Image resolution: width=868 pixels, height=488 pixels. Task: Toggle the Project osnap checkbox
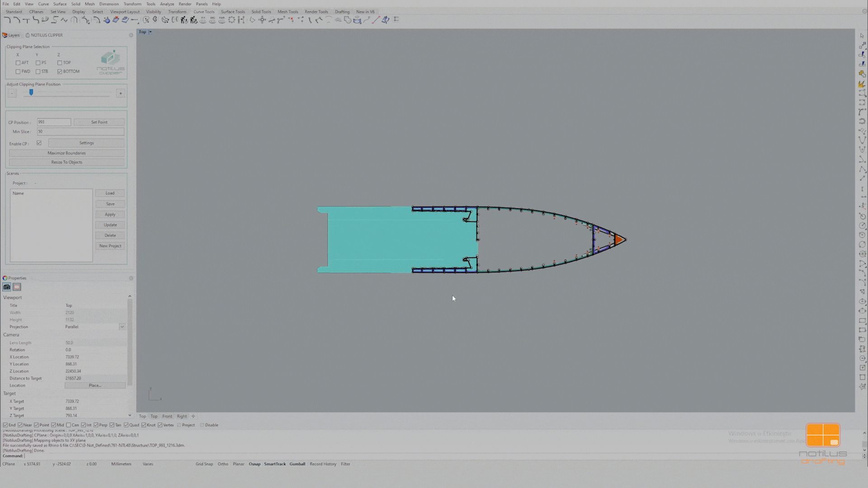[179, 425]
